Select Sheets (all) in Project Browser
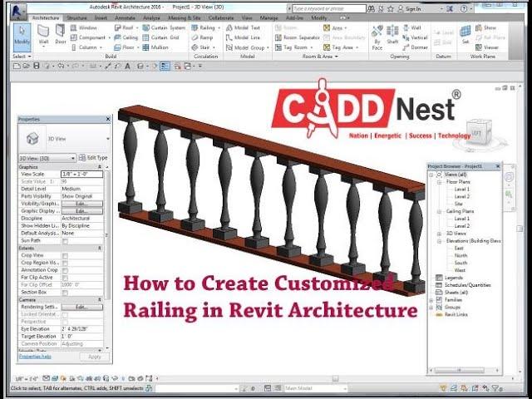Image resolution: width=532 pixels, height=399 pixels. [456, 293]
